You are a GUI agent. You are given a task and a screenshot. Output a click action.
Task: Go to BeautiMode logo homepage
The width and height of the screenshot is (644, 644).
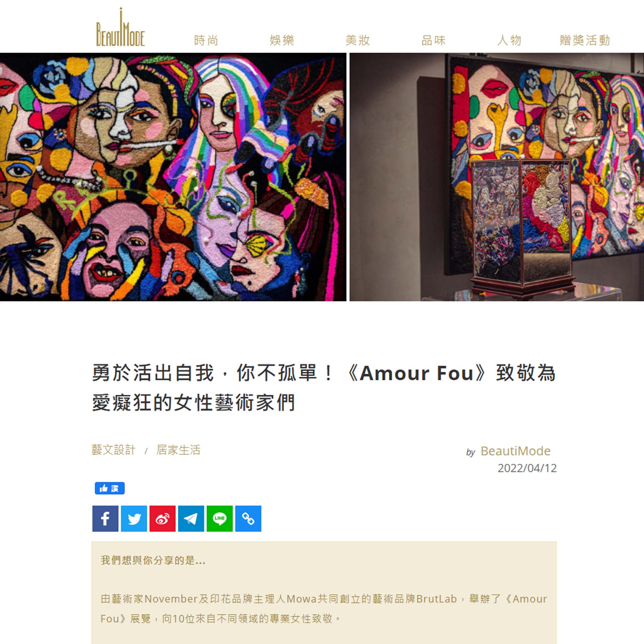(120, 27)
